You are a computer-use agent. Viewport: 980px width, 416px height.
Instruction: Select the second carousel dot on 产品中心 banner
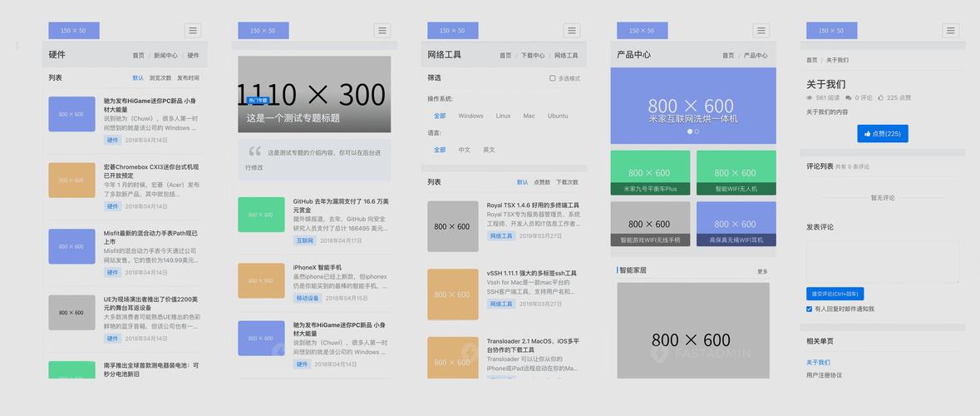coord(697,131)
